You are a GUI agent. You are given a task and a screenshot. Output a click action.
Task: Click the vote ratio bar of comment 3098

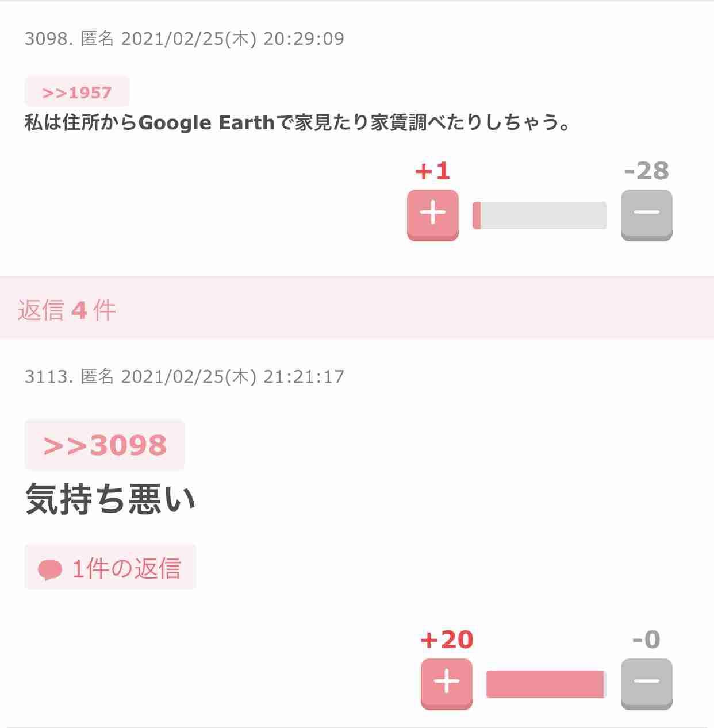(539, 215)
